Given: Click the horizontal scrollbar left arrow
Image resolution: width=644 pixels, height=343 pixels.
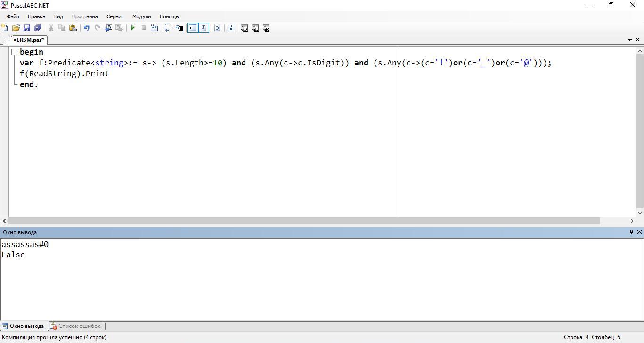Looking at the screenshot, I should tap(4, 221).
